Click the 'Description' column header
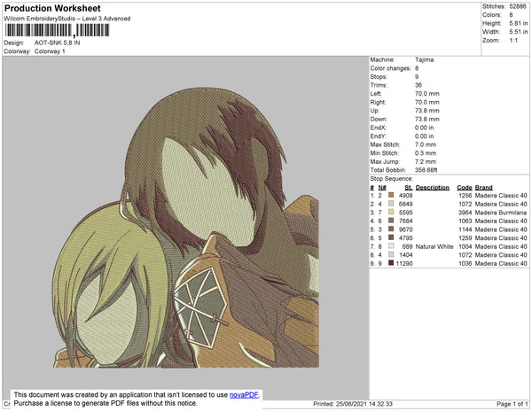Screen dimensions: 532x411 [x=433, y=188]
